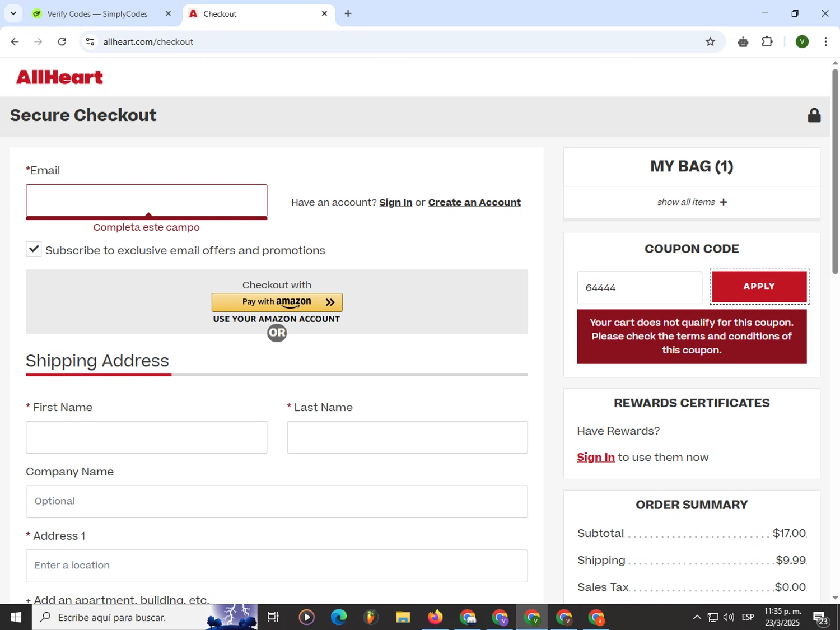Click the $9.99 Shipping value

click(791, 560)
